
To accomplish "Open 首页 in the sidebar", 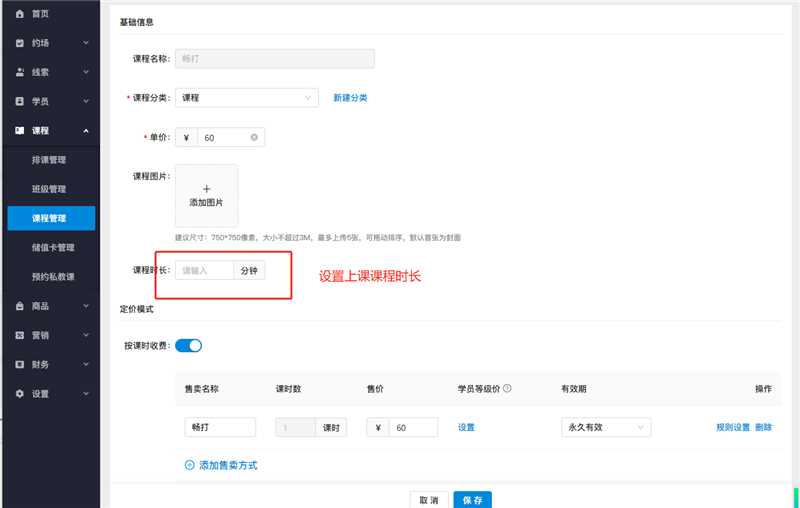I will 40,14.
